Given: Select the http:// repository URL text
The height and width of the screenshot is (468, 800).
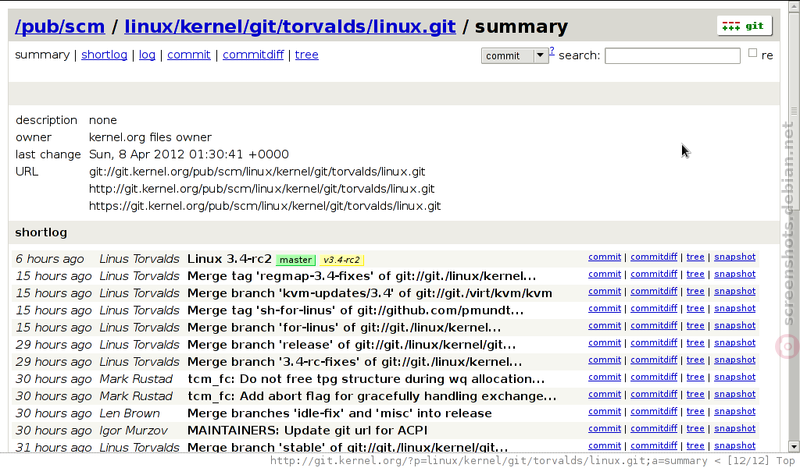Looking at the screenshot, I should pyautogui.click(x=262, y=189).
